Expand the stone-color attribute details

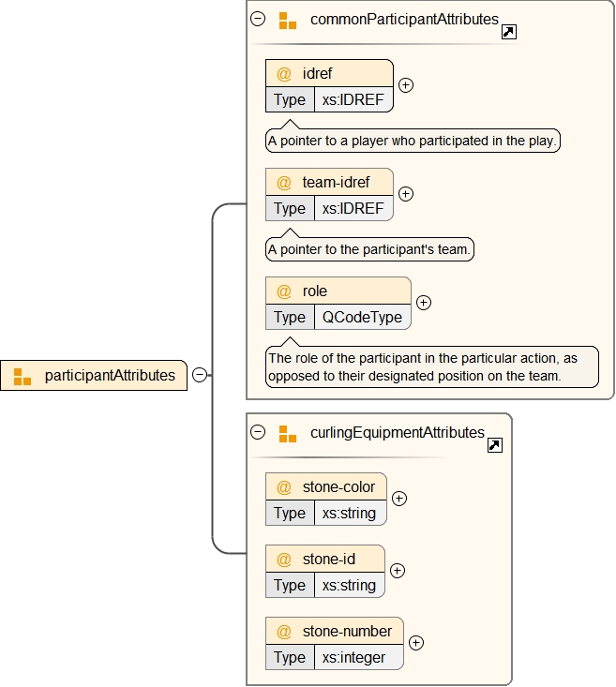399,499
